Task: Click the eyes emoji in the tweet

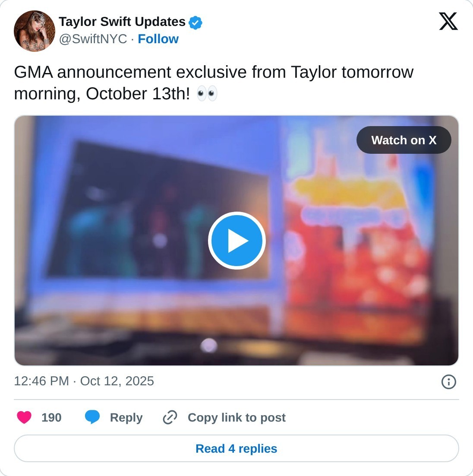Action: pyautogui.click(x=207, y=93)
